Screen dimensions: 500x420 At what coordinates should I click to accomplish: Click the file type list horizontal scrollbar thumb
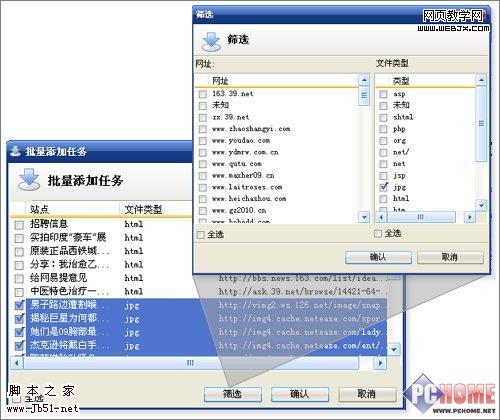coord(421,217)
